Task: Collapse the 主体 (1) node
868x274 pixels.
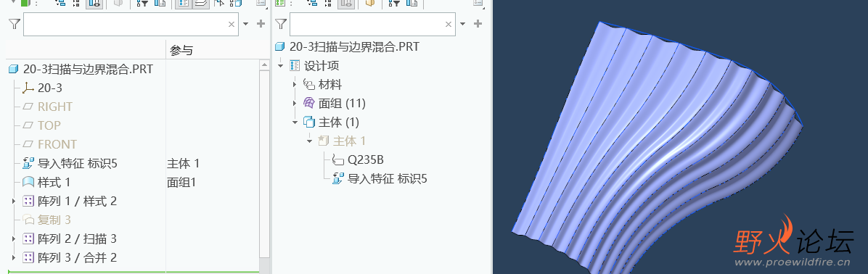Action: (x=295, y=123)
